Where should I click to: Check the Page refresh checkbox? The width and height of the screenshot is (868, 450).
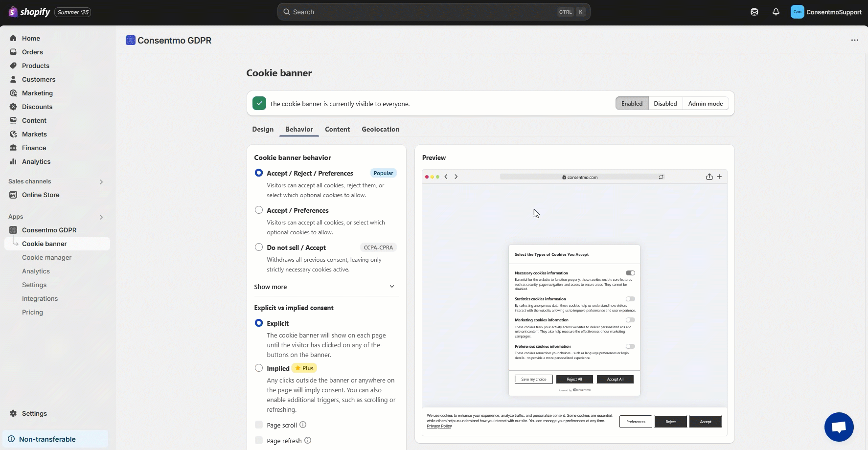pyautogui.click(x=259, y=440)
